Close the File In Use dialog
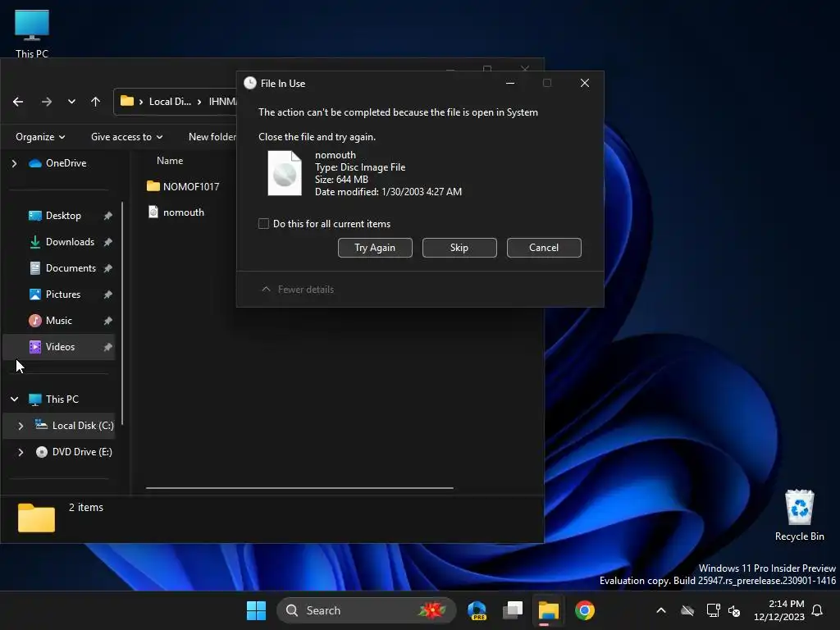 click(584, 83)
